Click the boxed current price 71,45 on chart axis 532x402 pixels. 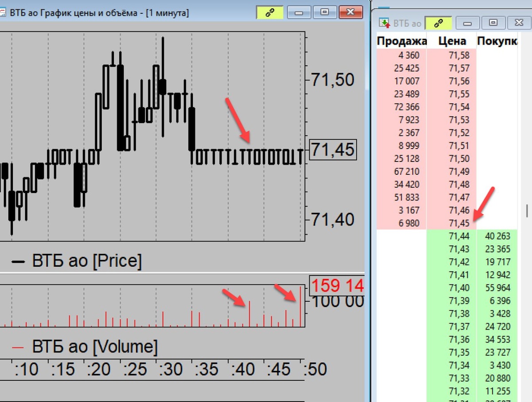click(332, 150)
